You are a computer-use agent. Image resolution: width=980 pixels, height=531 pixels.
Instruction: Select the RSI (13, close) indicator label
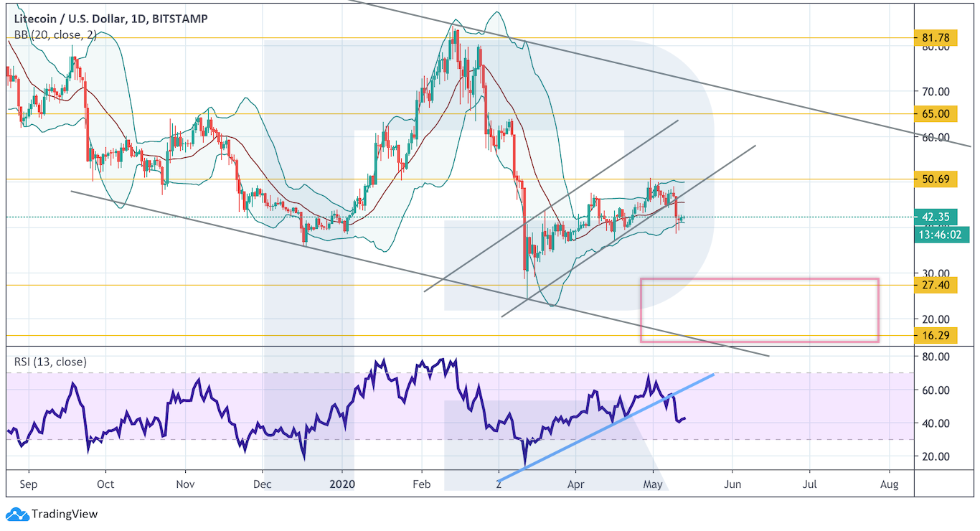[50, 362]
